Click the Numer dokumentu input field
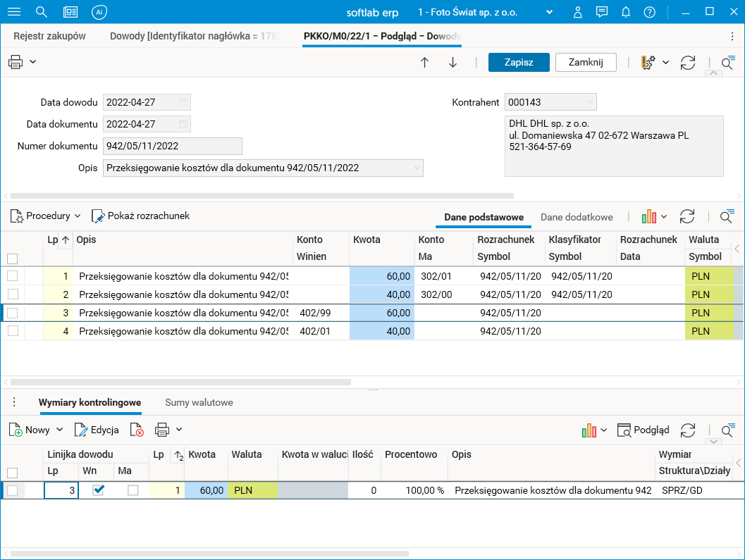 172,146
